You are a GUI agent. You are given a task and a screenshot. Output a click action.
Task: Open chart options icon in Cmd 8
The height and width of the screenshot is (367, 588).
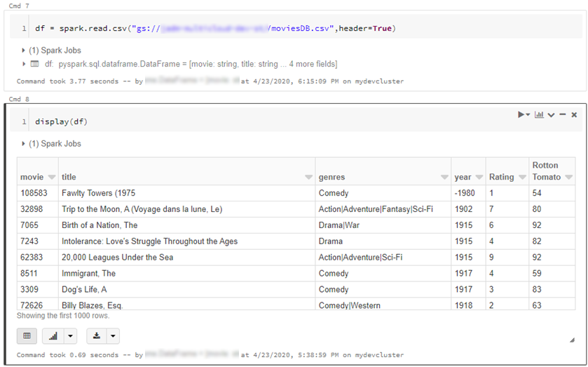(x=539, y=114)
